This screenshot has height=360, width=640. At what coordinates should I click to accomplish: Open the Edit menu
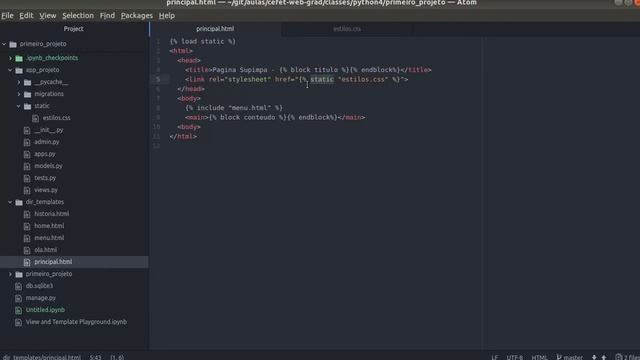(26, 16)
